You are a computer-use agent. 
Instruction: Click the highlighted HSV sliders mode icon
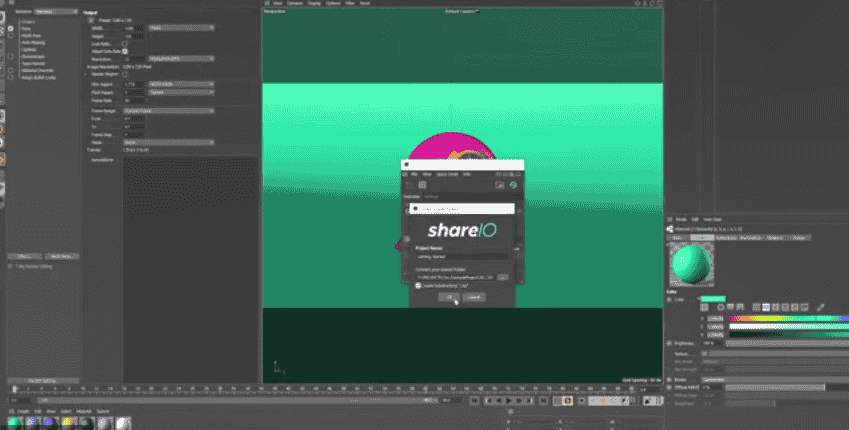coord(766,307)
